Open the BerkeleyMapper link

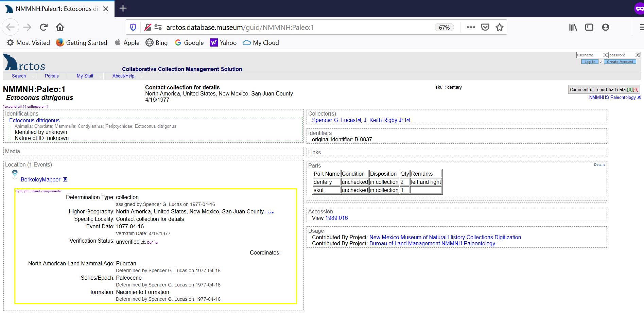point(40,179)
